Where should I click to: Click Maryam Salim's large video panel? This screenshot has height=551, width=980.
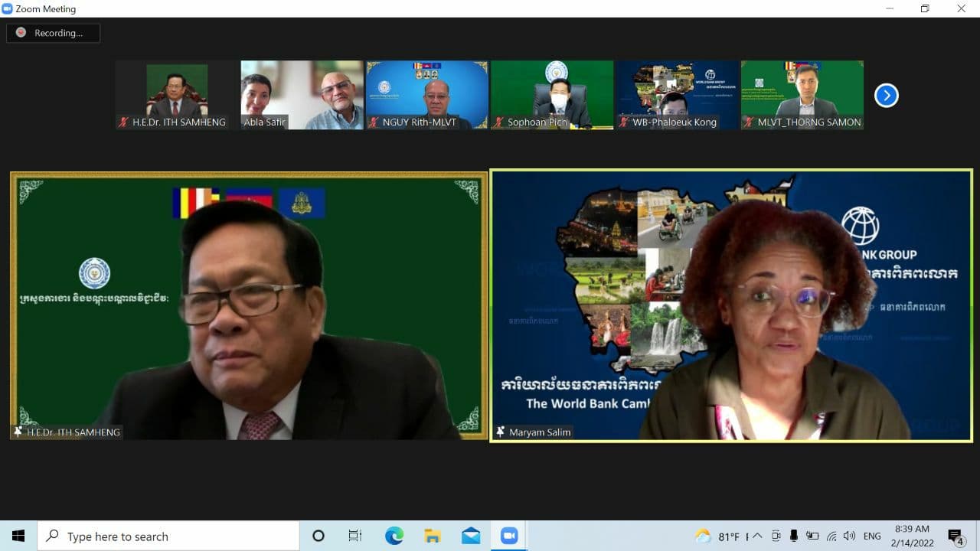coord(731,305)
